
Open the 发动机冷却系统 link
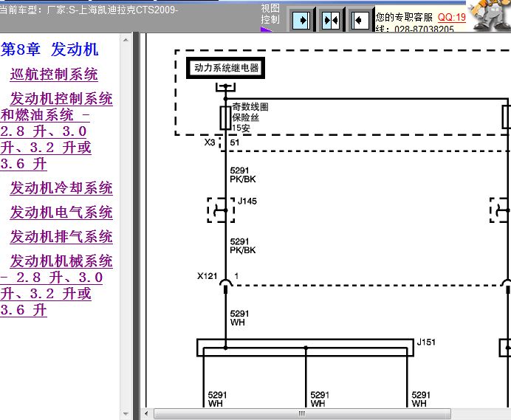(61, 188)
